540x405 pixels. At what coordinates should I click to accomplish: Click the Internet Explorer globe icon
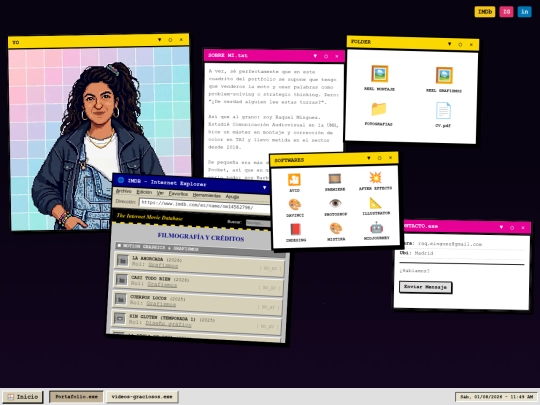tap(121, 180)
